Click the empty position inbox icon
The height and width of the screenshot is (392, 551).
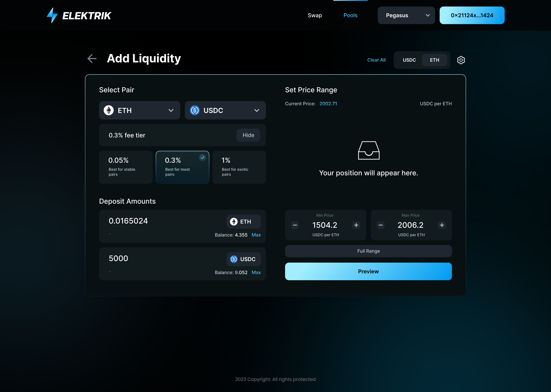click(369, 150)
